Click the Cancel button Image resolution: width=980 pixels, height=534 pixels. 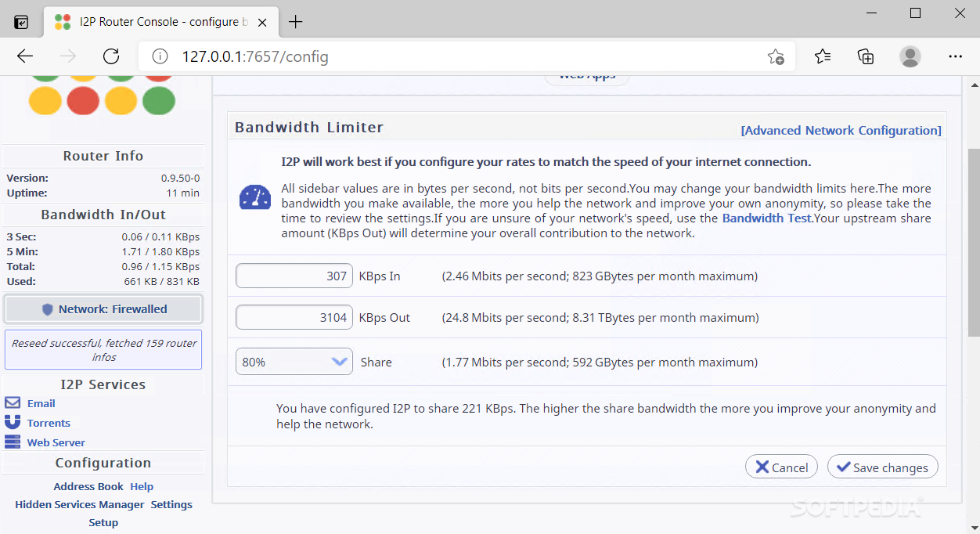coord(781,467)
